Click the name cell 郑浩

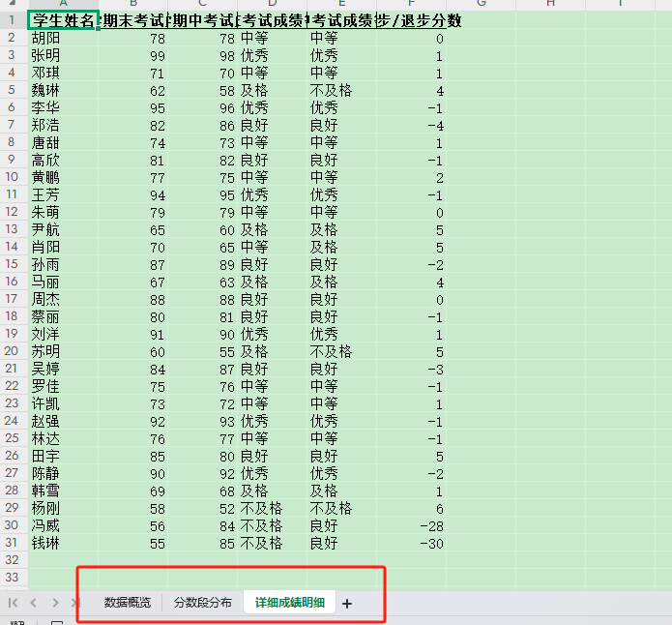63,125
